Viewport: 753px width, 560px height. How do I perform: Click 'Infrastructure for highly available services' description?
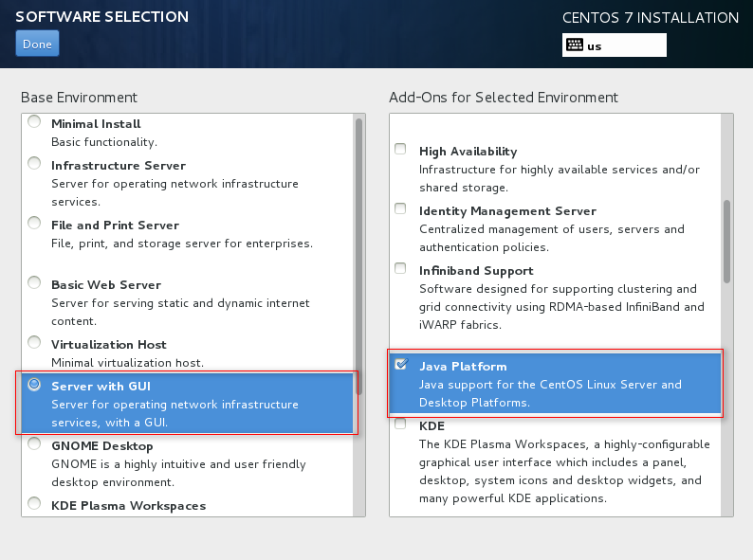click(x=560, y=178)
